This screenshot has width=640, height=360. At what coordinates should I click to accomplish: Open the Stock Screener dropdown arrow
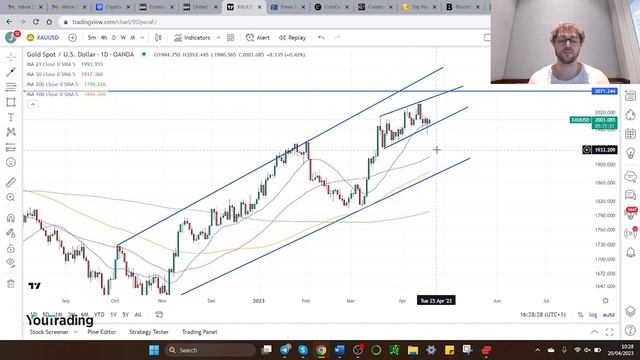[76, 332]
